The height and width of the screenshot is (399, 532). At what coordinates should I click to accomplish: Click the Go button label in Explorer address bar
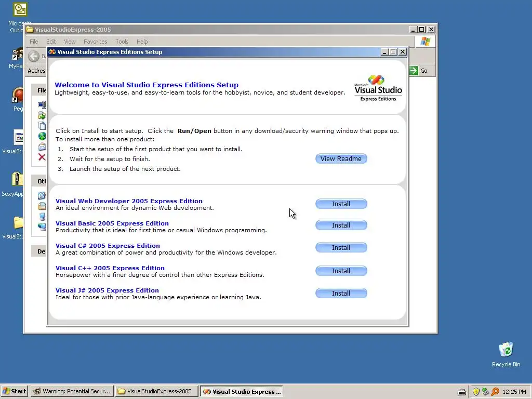(x=424, y=71)
